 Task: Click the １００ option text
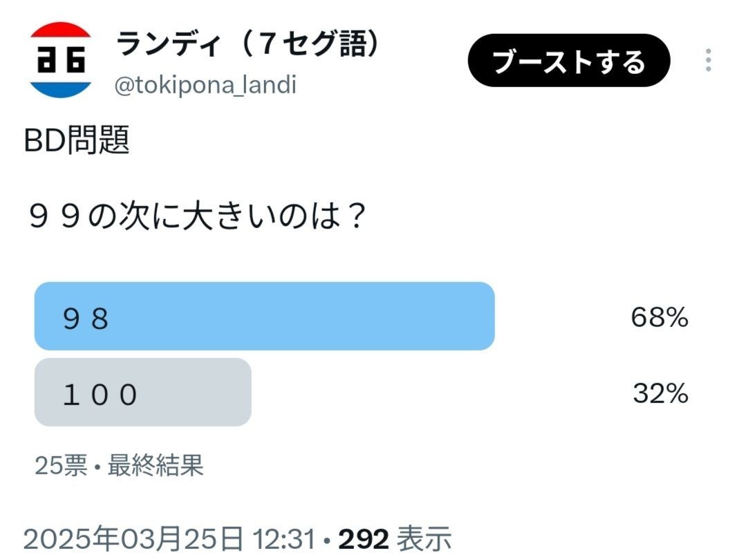(100, 395)
